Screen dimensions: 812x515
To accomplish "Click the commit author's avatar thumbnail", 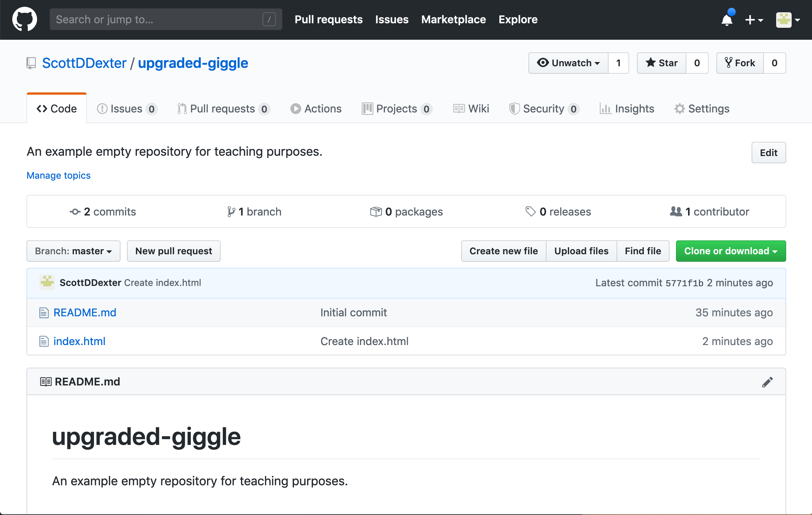I will coord(47,283).
